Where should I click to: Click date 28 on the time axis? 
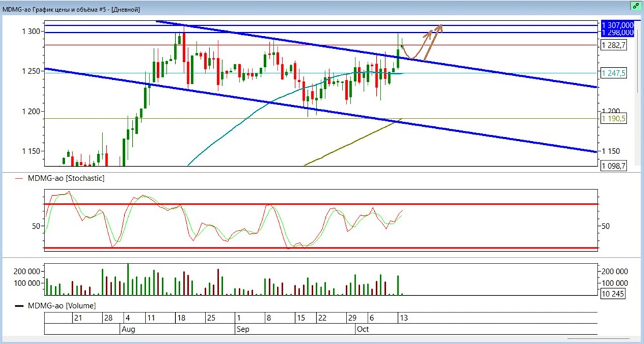(x=108, y=318)
